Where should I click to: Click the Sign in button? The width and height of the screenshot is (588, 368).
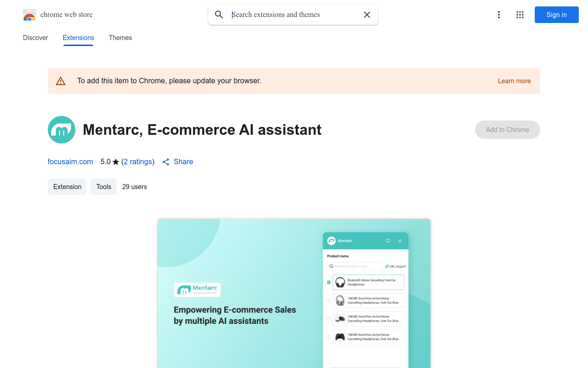click(x=557, y=15)
